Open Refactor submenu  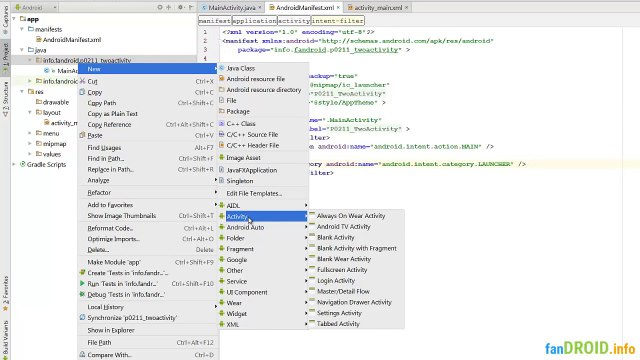coord(147,193)
